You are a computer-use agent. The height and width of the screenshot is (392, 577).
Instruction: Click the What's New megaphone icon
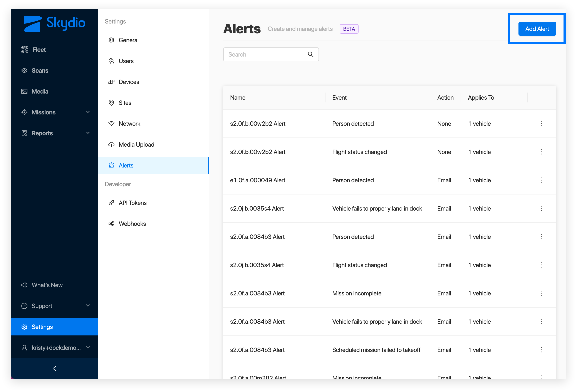tap(24, 285)
